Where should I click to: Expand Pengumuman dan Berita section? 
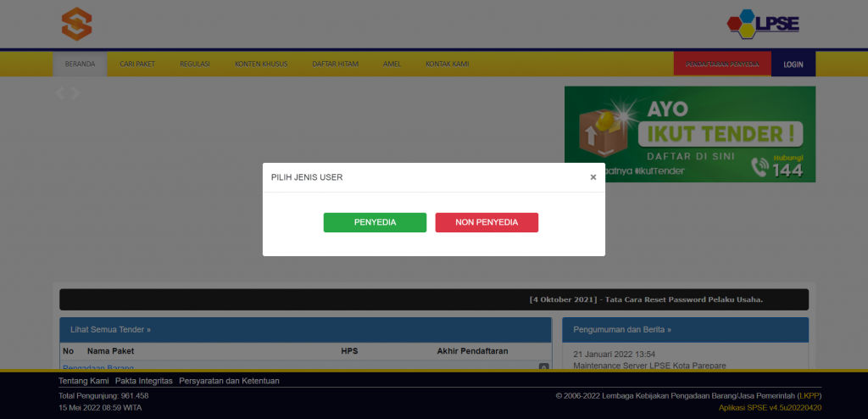coord(622,329)
